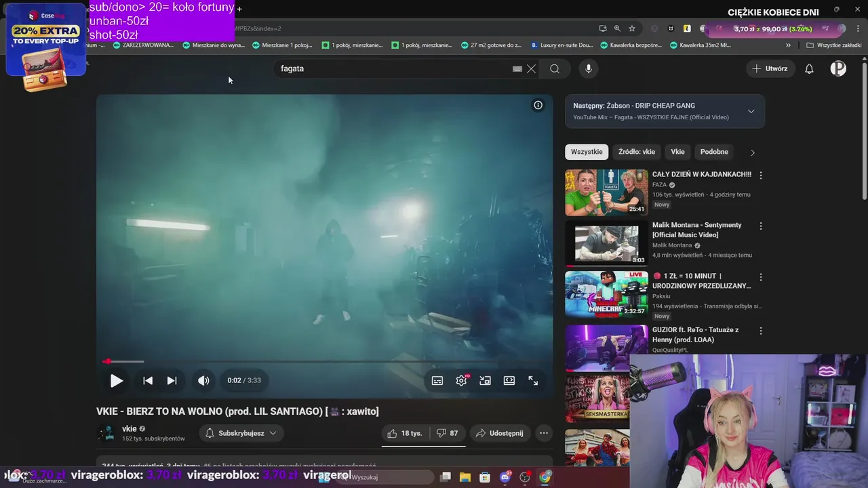The height and width of the screenshot is (488, 868).
Task: Open Task View from the taskbar
Action: click(x=446, y=477)
